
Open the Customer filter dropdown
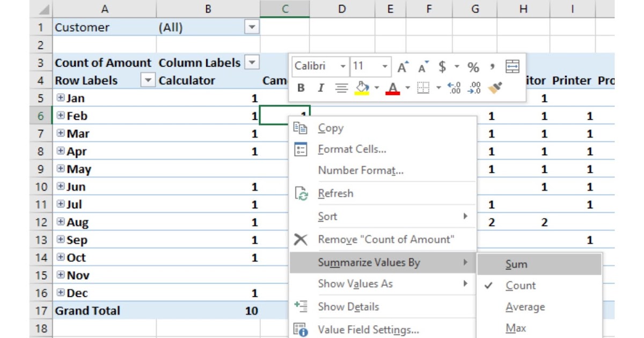pos(251,27)
